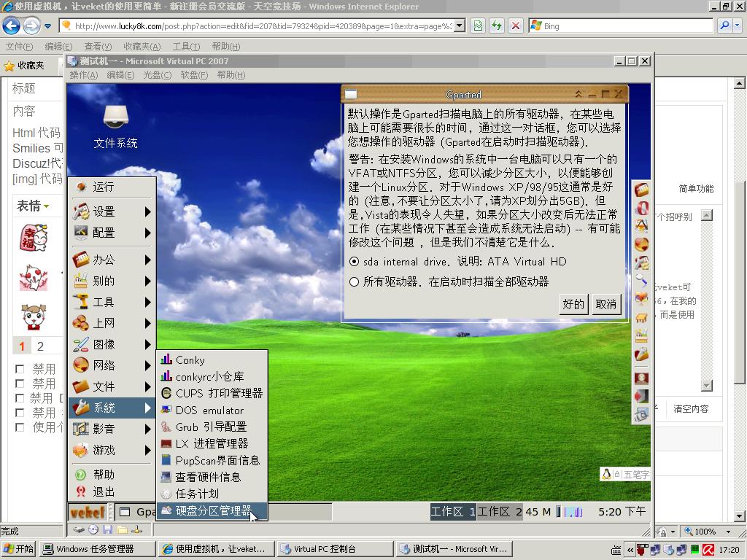
Task: Open Virtual PC 操作 menu
Action: (x=83, y=75)
